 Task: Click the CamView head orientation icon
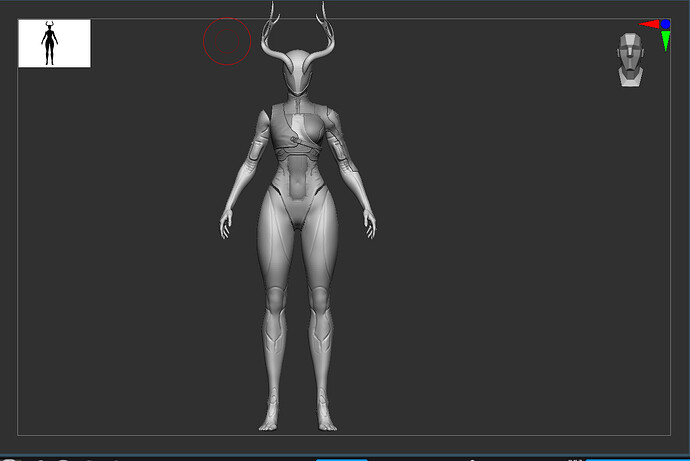click(628, 60)
